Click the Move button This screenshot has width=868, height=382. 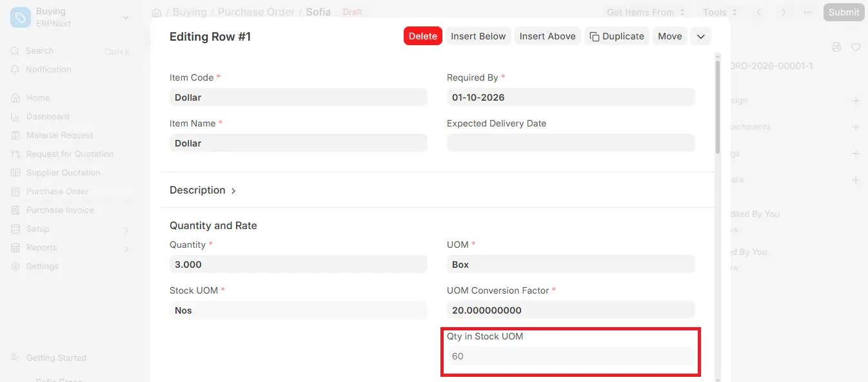pos(670,36)
